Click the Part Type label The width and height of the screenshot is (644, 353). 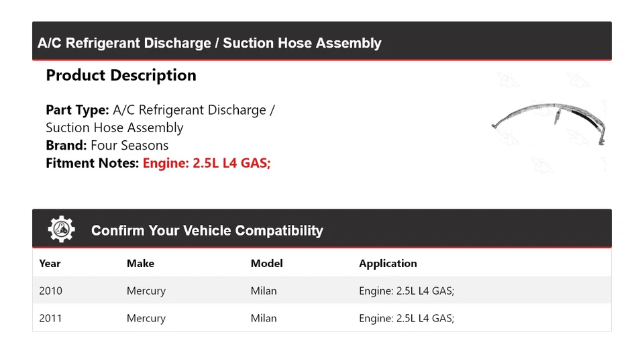pyautogui.click(x=77, y=110)
